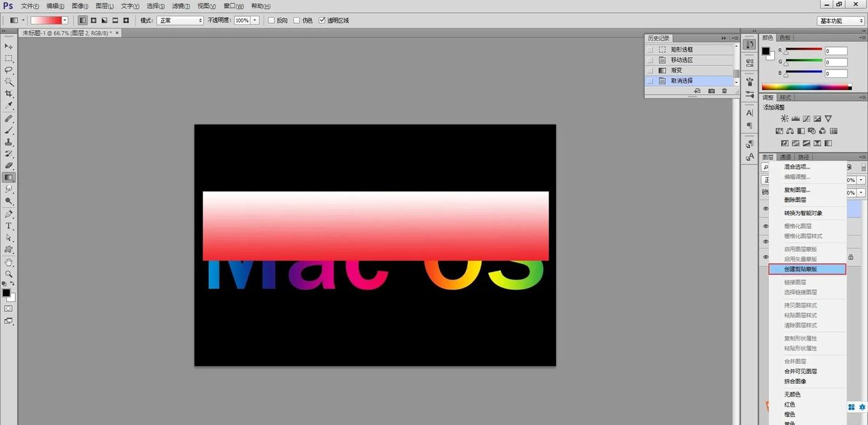Create new snapshot with camera icon

[x=711, y=90]
